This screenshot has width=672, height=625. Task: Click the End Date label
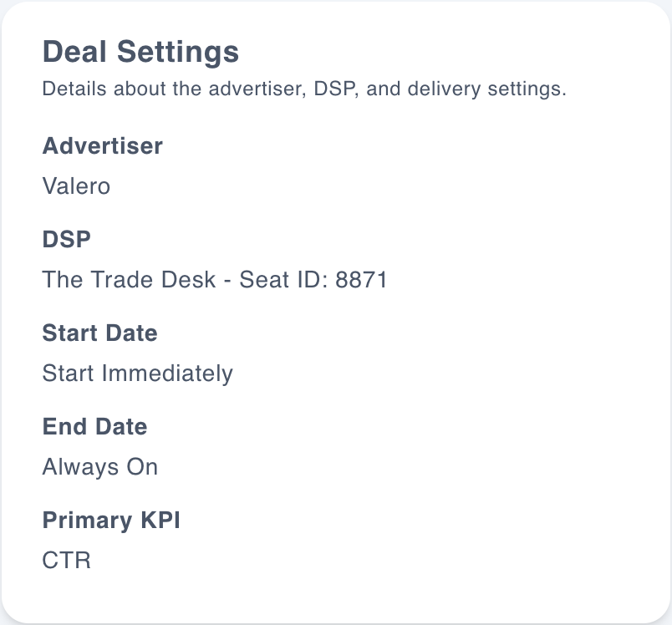point(94,426)
